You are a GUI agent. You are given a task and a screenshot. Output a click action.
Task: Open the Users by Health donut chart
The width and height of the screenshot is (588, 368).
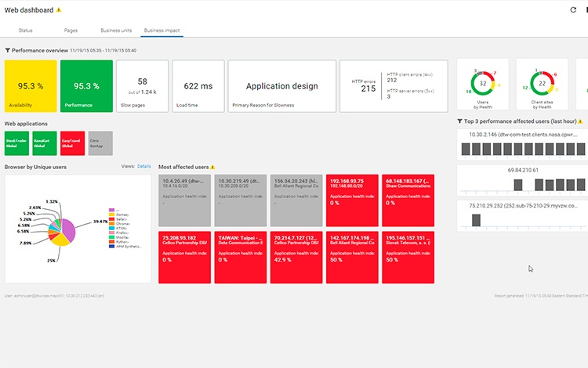tap(483, 85)
